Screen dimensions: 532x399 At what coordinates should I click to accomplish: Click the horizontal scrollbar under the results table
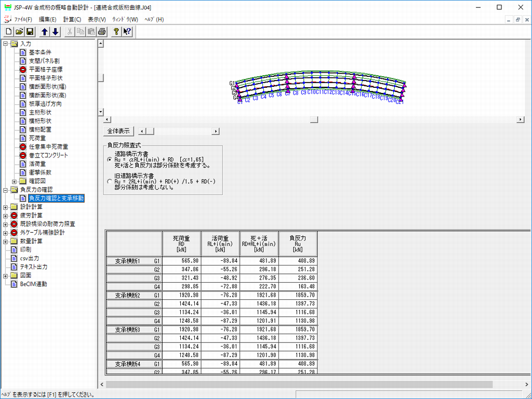(299, 384)
